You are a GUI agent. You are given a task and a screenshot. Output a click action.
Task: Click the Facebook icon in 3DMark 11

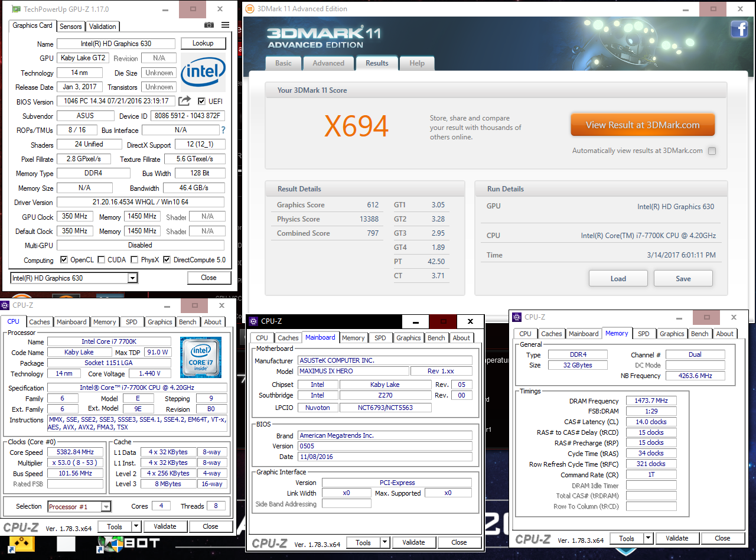coord(739,29)
